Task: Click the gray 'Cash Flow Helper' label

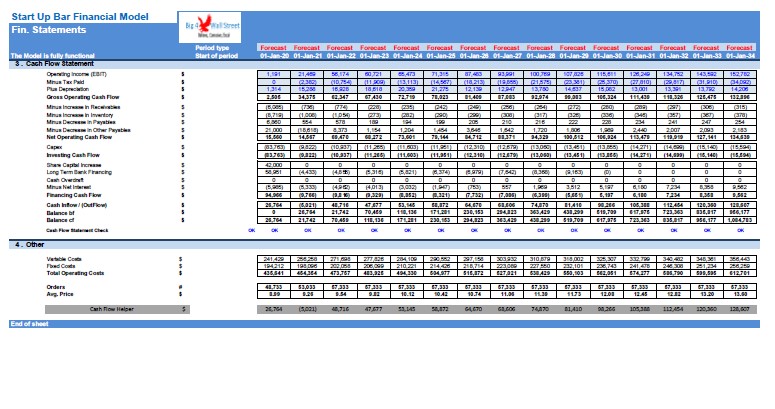Action: click(x=112, y=309)
